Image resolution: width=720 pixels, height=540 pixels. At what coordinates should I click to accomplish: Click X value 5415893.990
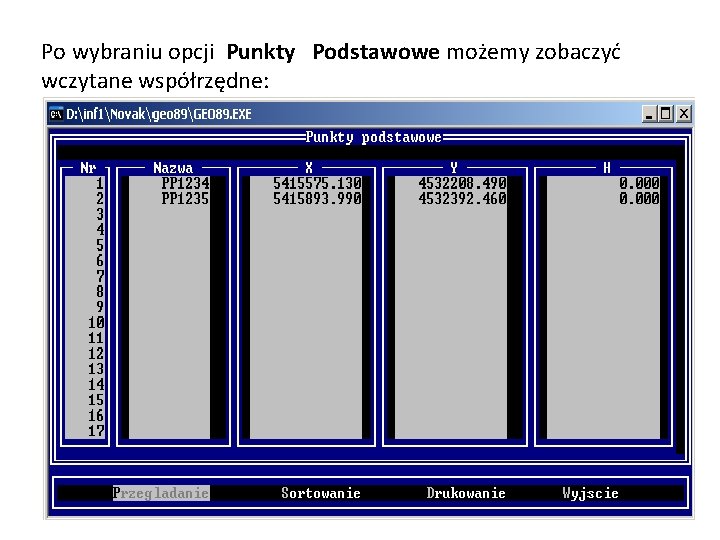317,198
